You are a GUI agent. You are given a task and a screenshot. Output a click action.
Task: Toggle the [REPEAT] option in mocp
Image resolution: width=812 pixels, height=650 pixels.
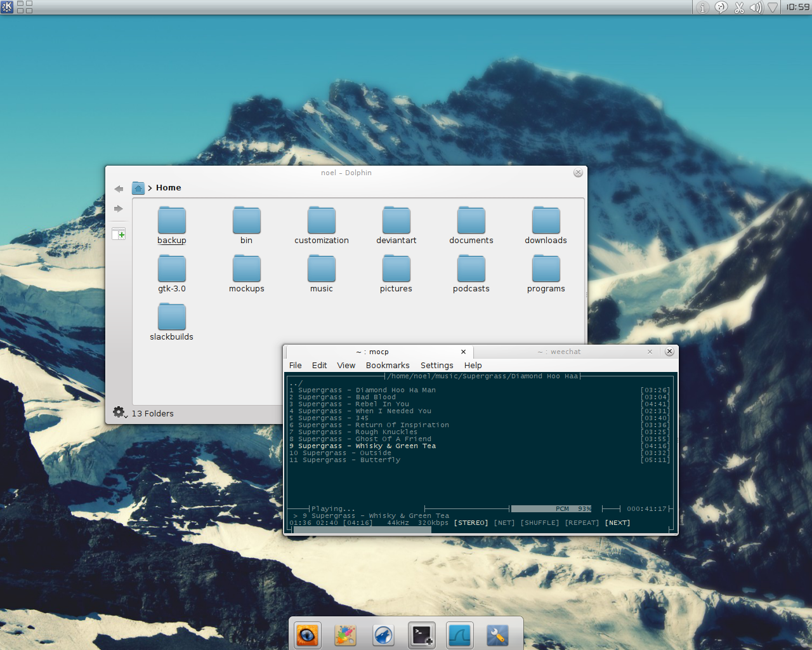(582, 523)
